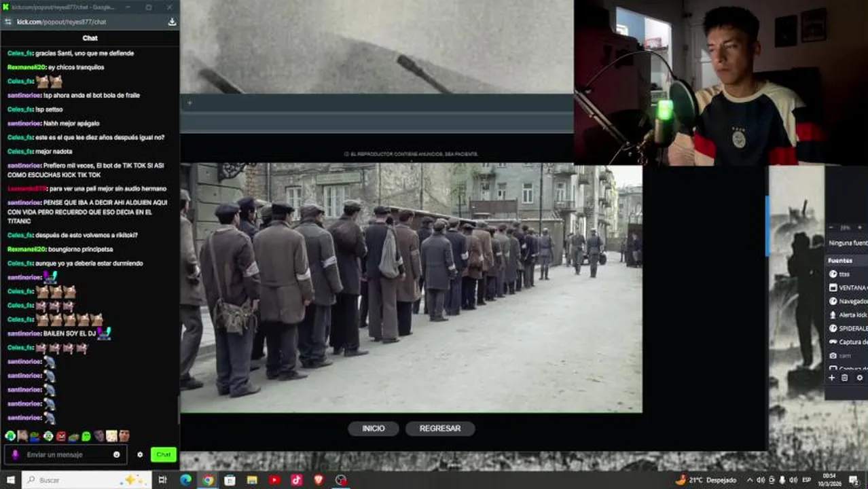868x489 pixels.
Task: Click the plus icon on player bar
Action: click(x=189, y=103)
